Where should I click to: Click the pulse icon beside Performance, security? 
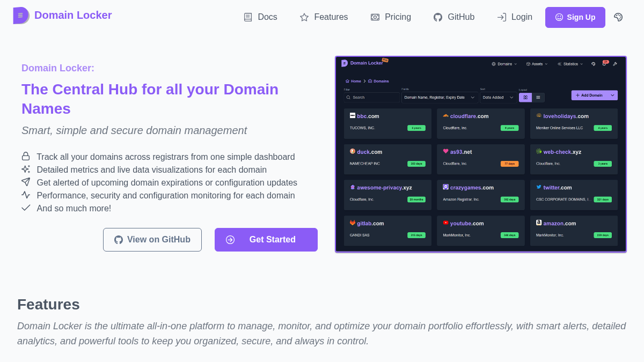click(26, 195)
